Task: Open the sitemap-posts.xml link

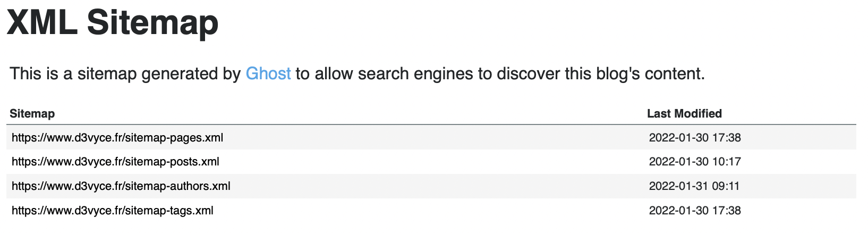Action: 115,162
